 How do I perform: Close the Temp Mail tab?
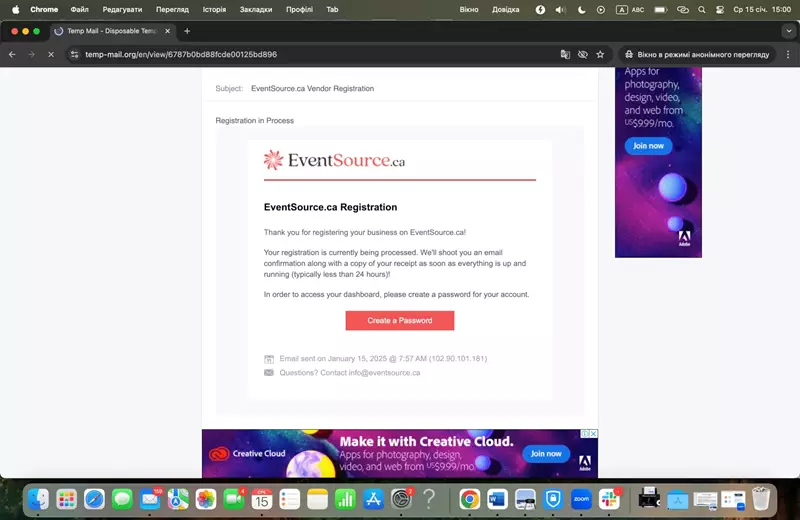(167, 31)
